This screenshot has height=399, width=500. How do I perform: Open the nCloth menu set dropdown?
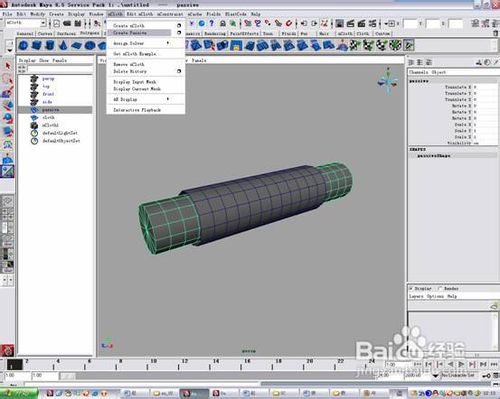pos(43,23)
